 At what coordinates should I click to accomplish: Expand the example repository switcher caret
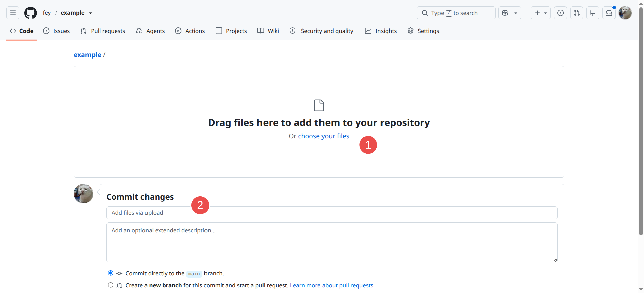90,13
